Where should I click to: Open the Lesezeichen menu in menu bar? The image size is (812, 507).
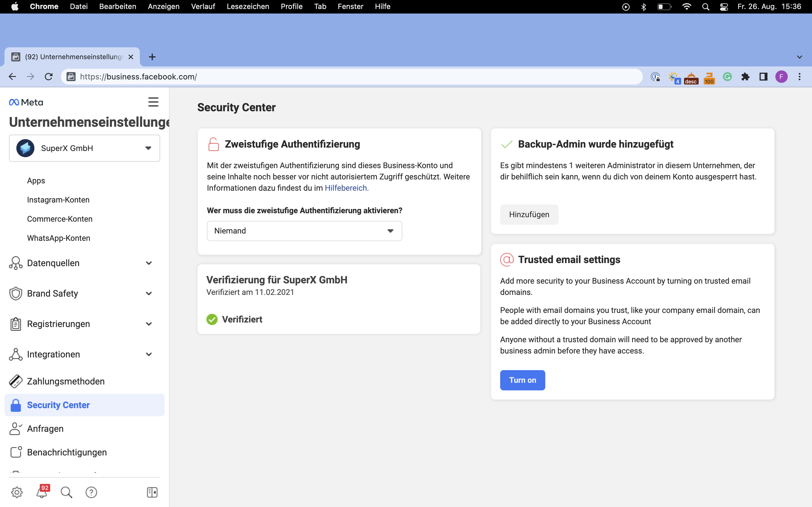(x=248, y=6)
